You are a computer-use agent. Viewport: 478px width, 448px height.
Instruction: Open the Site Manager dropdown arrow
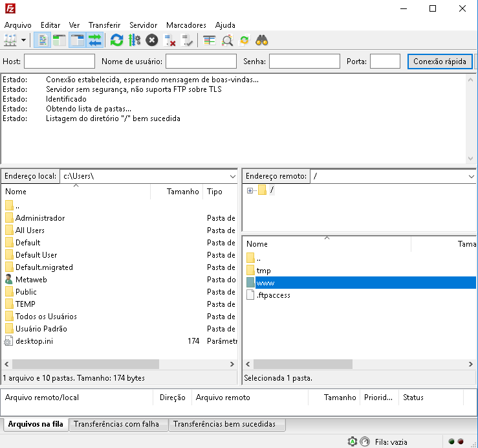click(24, 40)
